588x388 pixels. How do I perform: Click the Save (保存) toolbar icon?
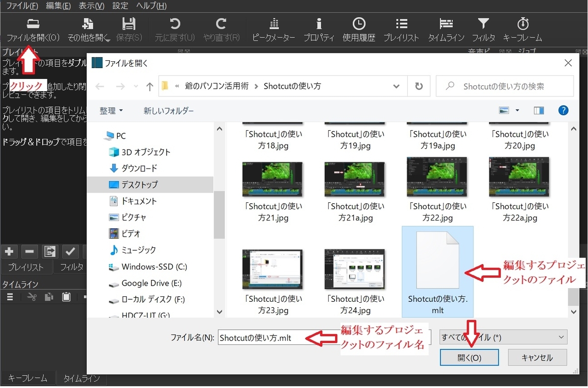click(129, 24)
